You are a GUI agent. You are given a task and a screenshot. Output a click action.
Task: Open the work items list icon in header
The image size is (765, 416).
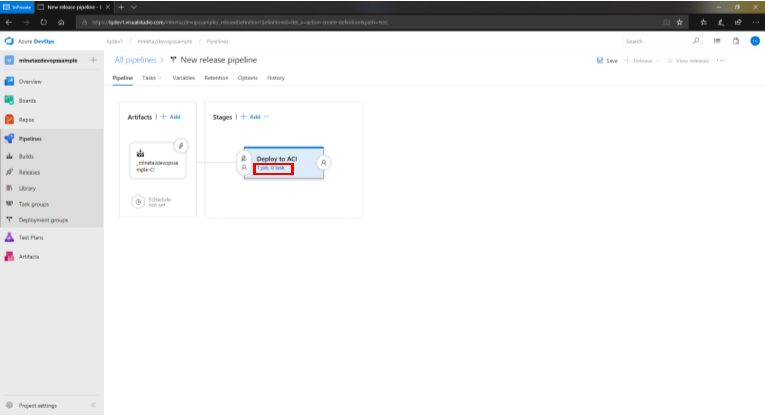717,41
